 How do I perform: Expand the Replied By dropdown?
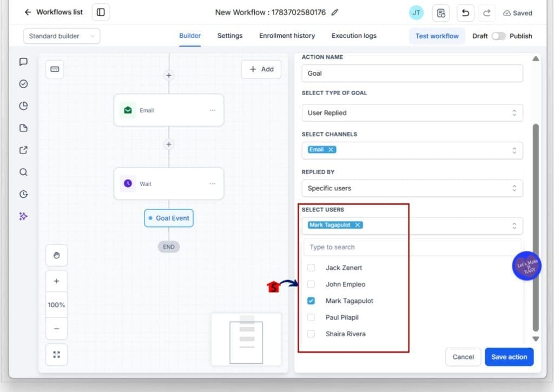tap(412, 188)
